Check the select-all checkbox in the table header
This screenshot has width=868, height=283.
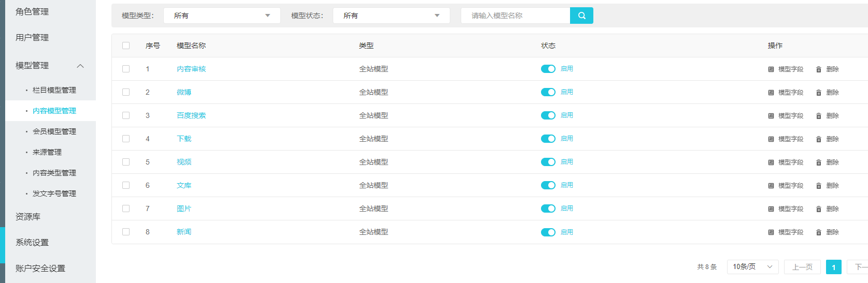pyautogui.click(x=126, y=46)
